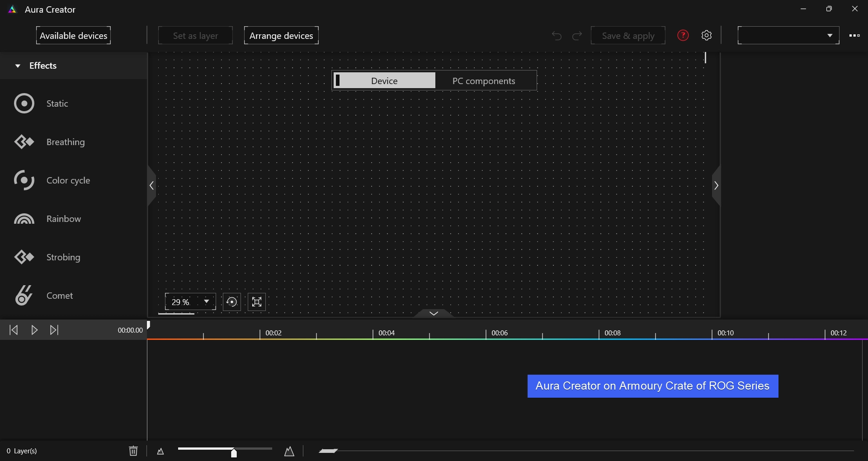Jump to timeline end
The height and width of the screenshot is (461, 868).
(54, 330)
